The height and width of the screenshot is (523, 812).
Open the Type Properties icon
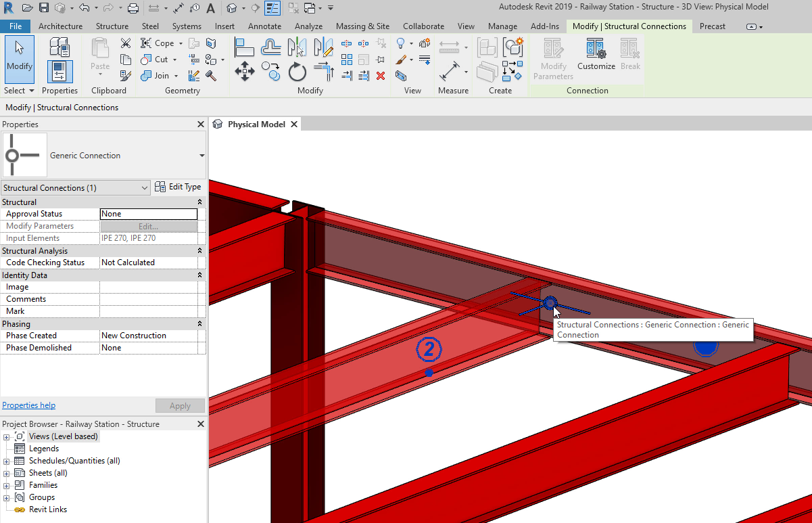click(x=59, y=47)
